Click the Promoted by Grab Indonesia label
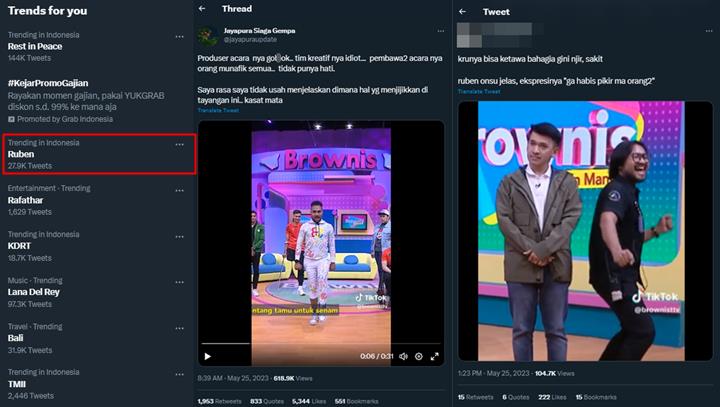 (x=60, y=119)
